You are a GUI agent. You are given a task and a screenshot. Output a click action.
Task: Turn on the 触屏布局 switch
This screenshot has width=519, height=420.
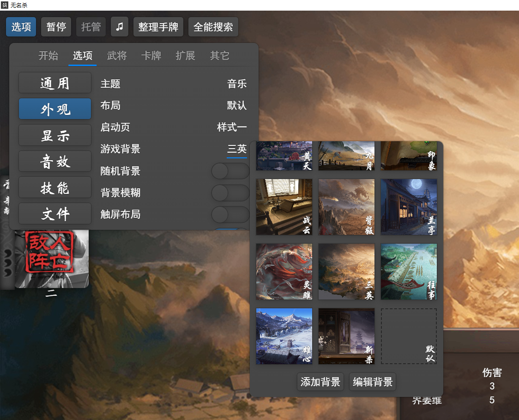tap(230, 215)
